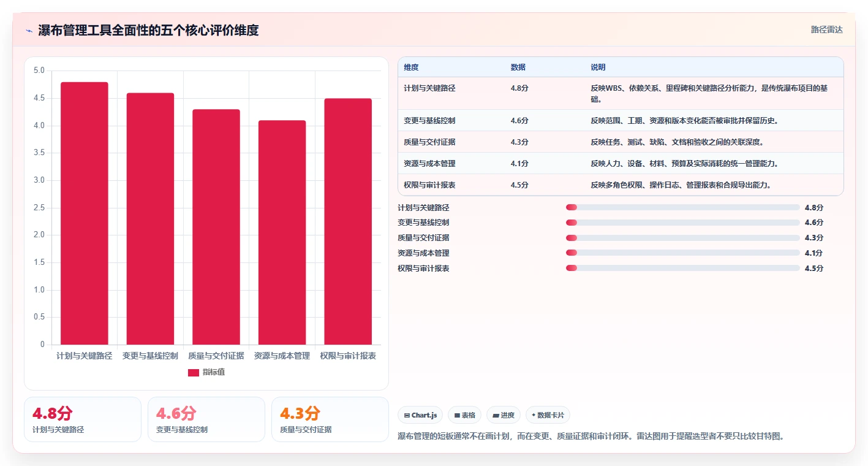Open the 4.8分 计划与关键路径 data card
This screenshot has width=868, height=466.
83,419
